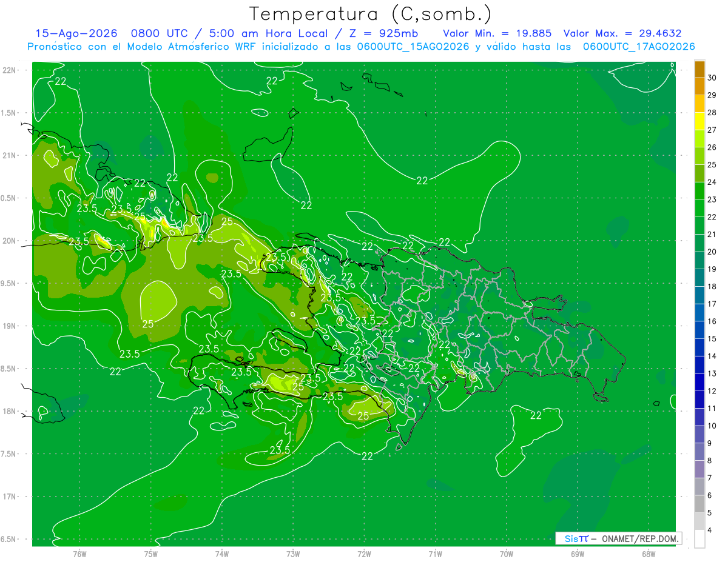Click the '68W' longitude axis label
The width and height of the screenshot is (728, 562).
tap(649, 554)
